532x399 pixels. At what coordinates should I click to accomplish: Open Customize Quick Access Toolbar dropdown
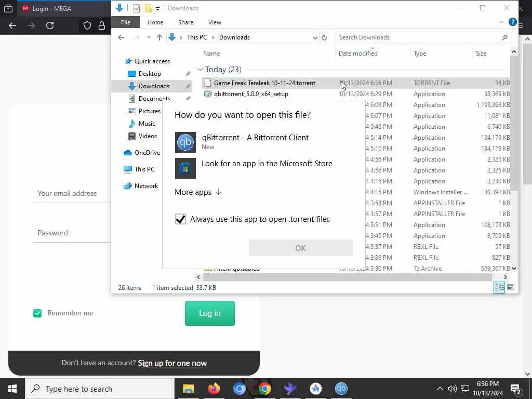point(158,8)
